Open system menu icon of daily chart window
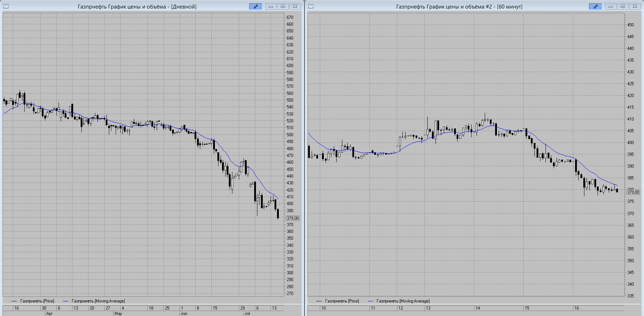Screen dimensions: 644x316 click(x=6, y=6)
